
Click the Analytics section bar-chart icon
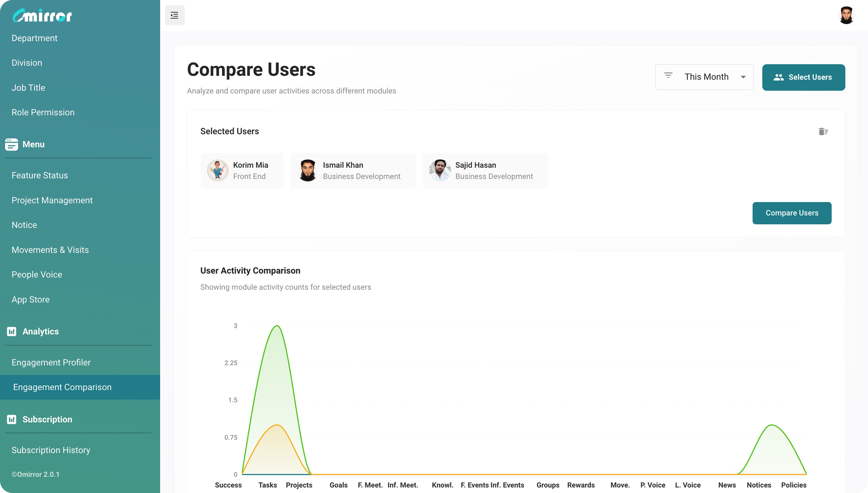point(12,331)
